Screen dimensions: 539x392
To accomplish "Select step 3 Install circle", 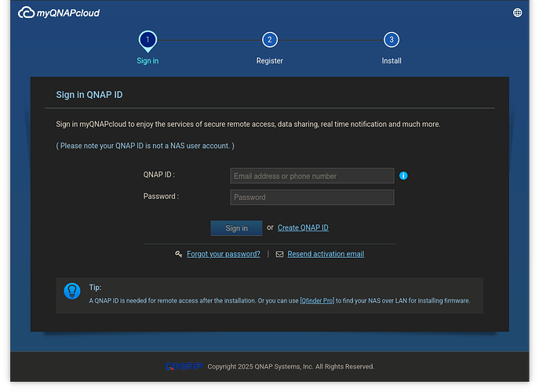I will [x=392, y=40].
